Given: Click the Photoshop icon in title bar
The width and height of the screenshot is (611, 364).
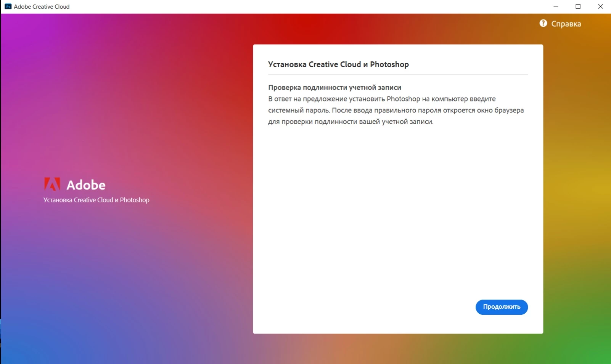Looking at the screenshot, I should (x=8, y=6).
